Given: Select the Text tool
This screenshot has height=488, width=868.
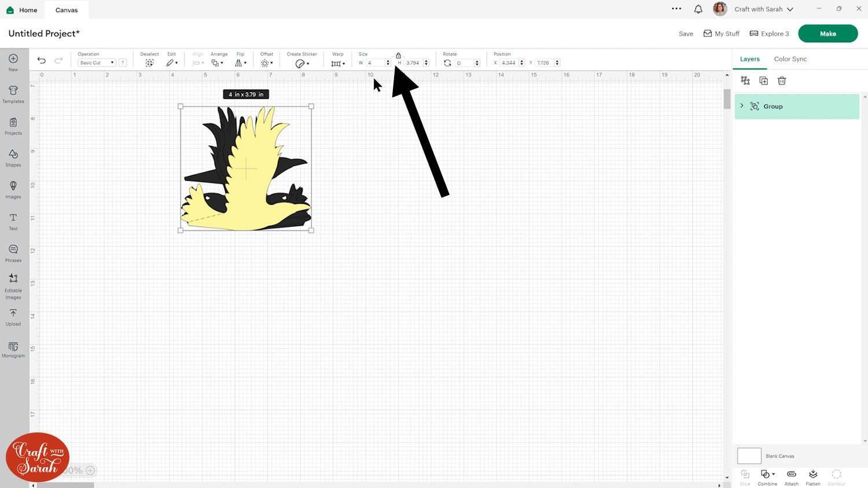Looking at the screenshot, I should (x=13, y=221).
